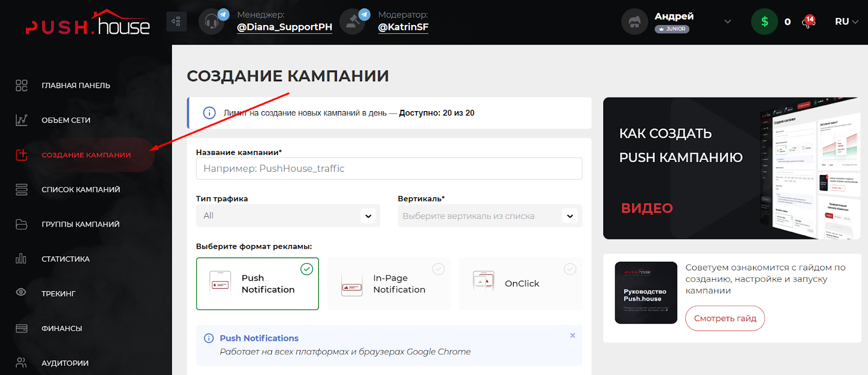The image size is (868, 375).
Task: Click the manager headset support icon
Action: point(212,22)
